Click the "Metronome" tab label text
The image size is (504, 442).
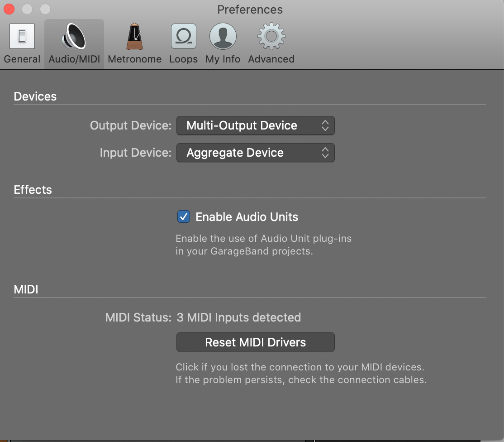(134, 59)
